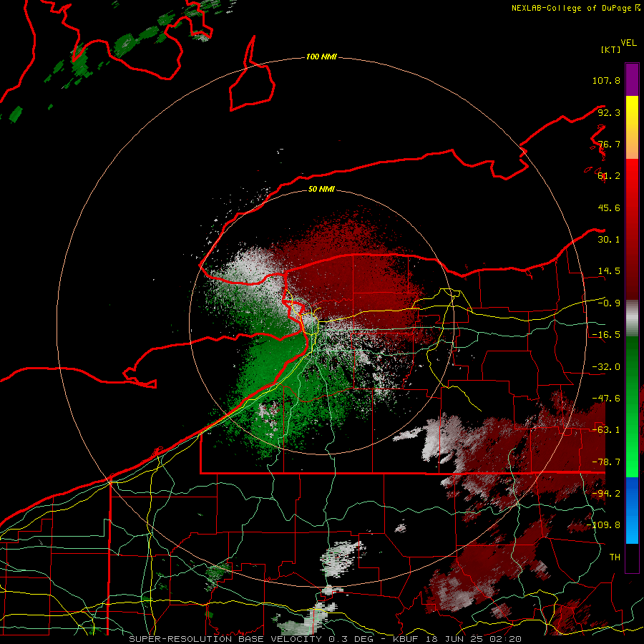Click the 14.5 velocity scale value

[x=609, y=271]
